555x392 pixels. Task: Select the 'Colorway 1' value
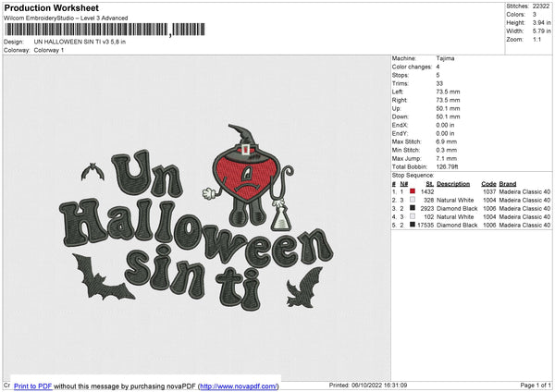(49, 50)
